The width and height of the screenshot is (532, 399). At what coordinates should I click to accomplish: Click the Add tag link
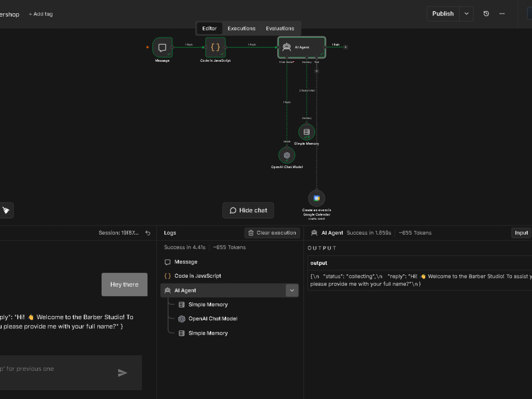[x=41, y=14]
